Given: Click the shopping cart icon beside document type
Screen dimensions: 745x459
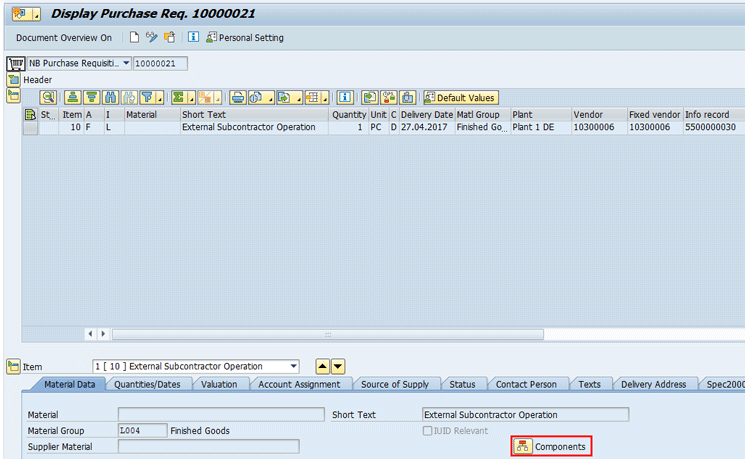Looking at the screenshot, I should point(15,63).
